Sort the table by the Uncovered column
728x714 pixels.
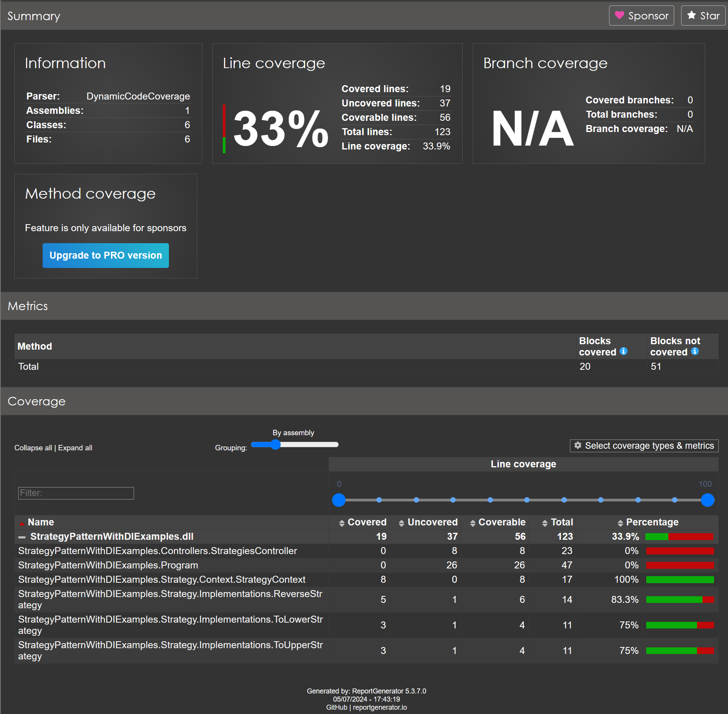(401, 522)
